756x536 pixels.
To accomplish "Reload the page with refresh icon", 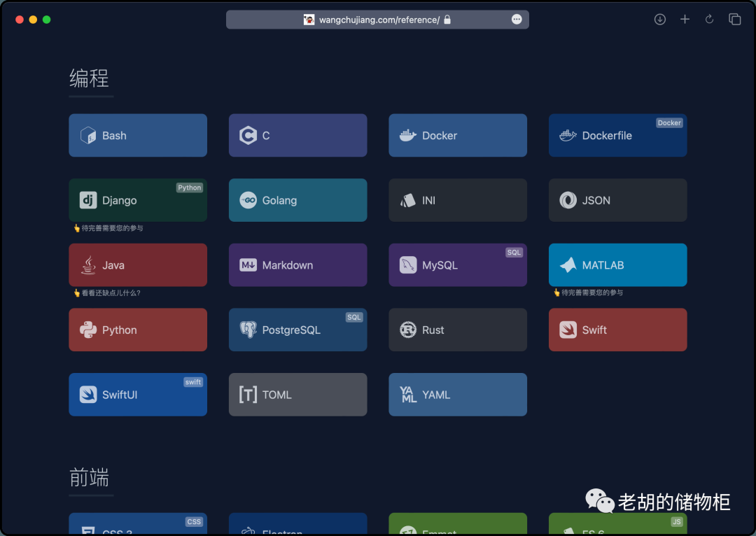I will tap(709, 20).
